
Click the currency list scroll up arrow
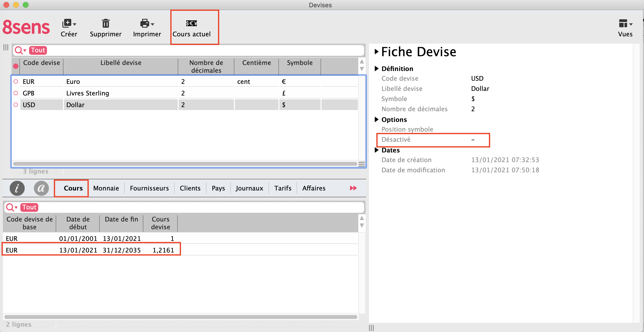(362, 62)
